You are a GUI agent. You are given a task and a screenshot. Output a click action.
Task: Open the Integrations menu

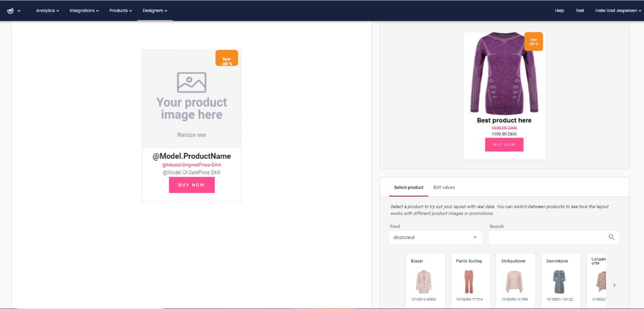pos(84,10)
